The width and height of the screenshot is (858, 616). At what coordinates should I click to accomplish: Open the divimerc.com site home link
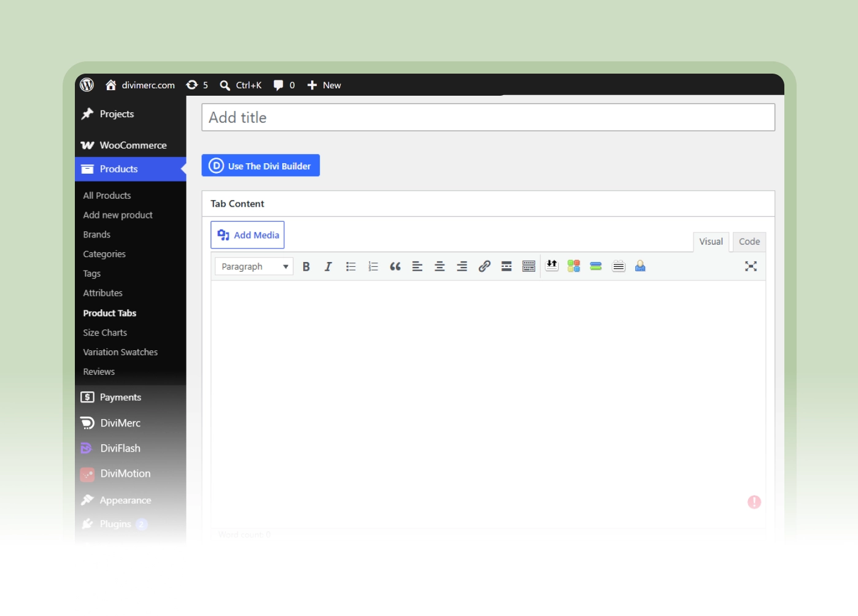point(140,85)
